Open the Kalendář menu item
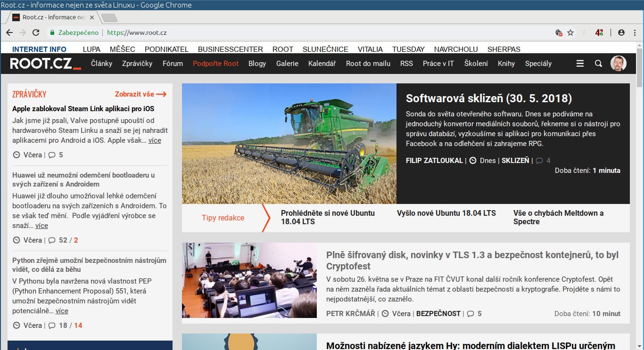The height and width of the screenshot is (350, 644). [x=322, y=64]
